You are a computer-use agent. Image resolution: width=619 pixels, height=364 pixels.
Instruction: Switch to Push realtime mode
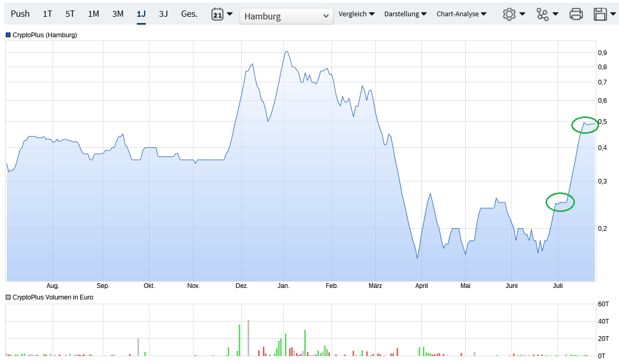coord(20,14)
